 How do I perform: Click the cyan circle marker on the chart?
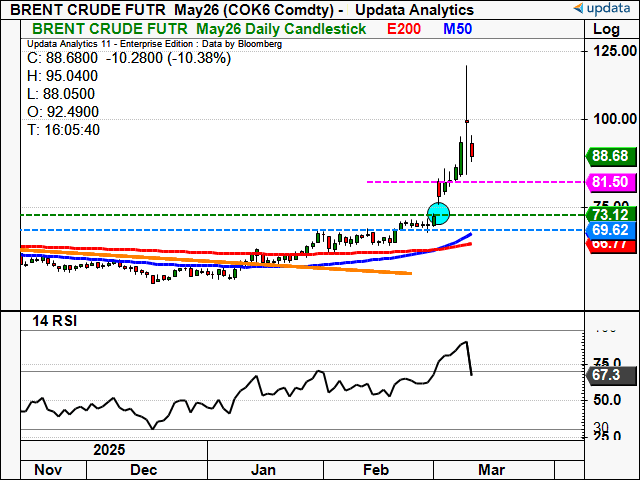coord(438,213)
